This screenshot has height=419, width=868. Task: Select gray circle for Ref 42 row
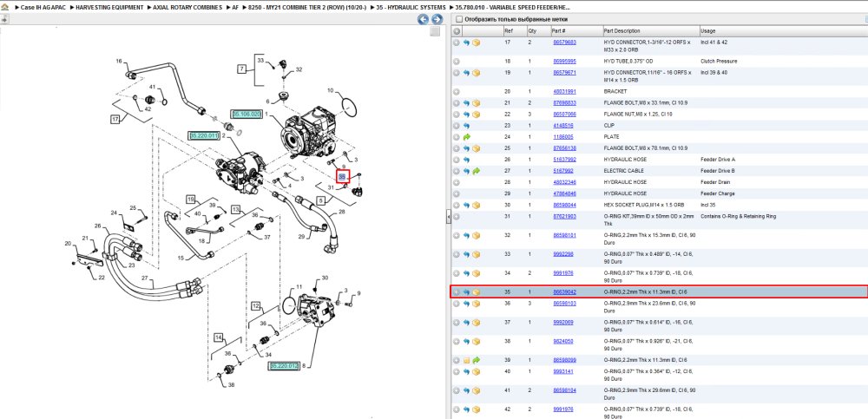click(x=457, y=409)
